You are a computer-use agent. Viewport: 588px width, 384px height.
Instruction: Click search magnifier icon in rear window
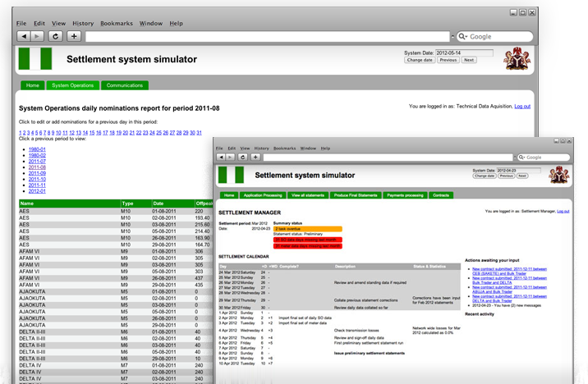[x=462, y=36]
